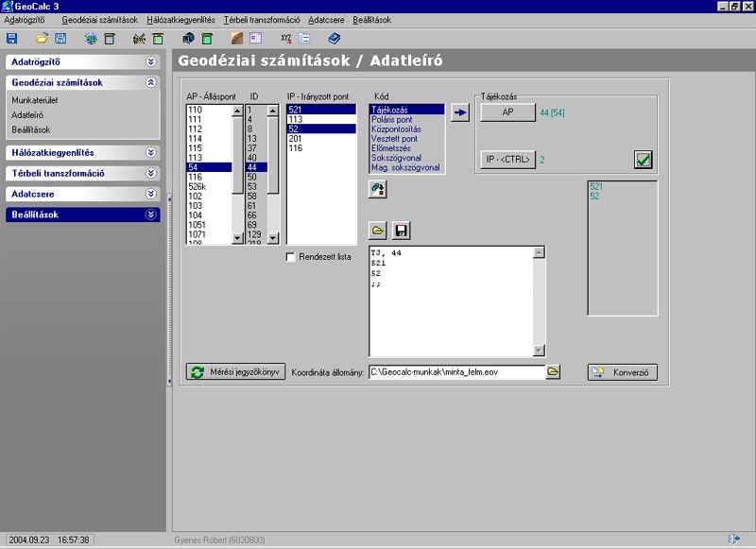Select ID 129 in the ID list
This screenshot has height=549, width=756.
256,234
